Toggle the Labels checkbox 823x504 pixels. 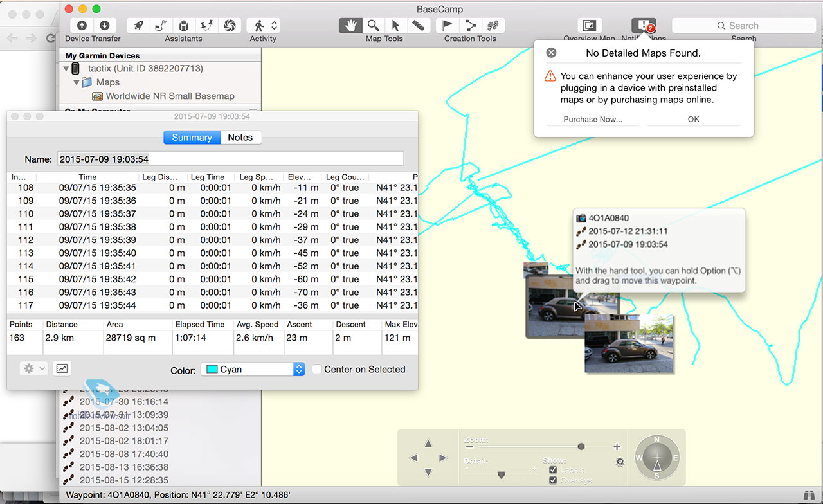click(x=553, y=470)
